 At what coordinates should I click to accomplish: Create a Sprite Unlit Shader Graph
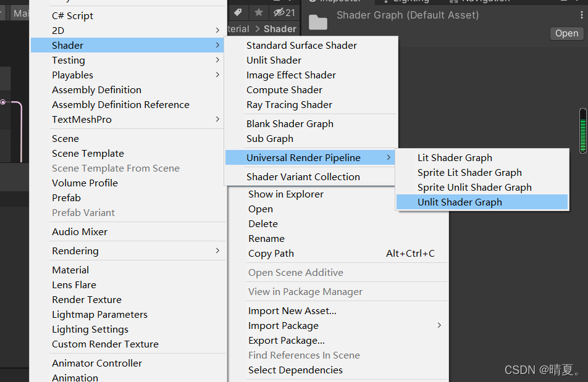click(482, 187)
